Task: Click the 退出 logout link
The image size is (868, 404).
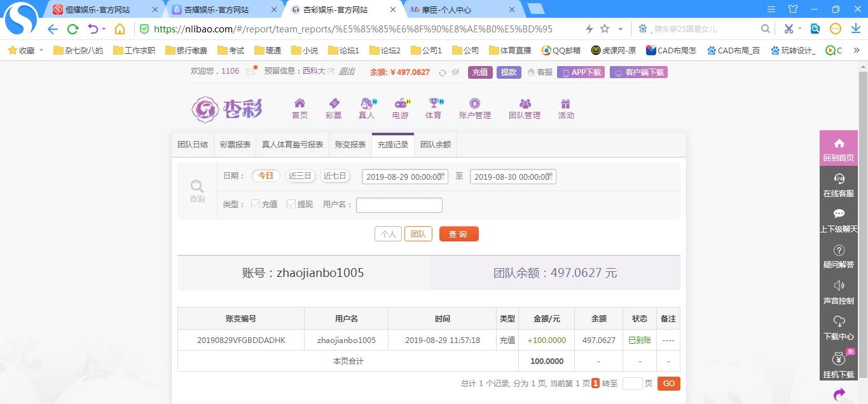Action: [347, 71]
